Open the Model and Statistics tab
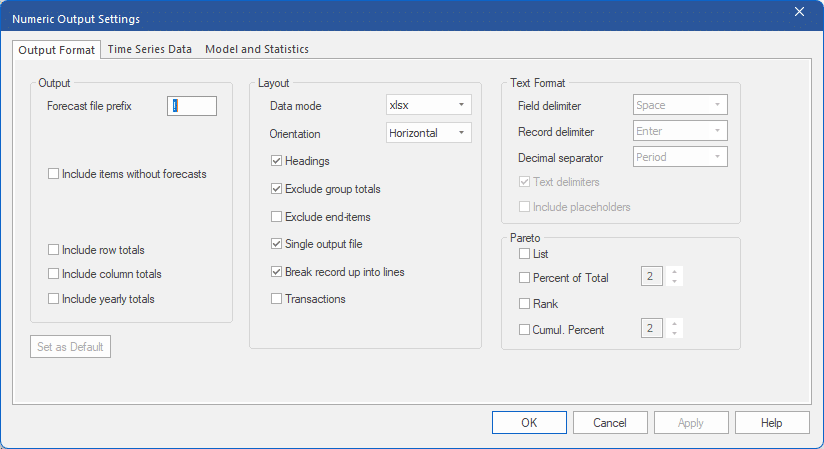Viewport: 824px width, 449px height. tap(257, 49)
